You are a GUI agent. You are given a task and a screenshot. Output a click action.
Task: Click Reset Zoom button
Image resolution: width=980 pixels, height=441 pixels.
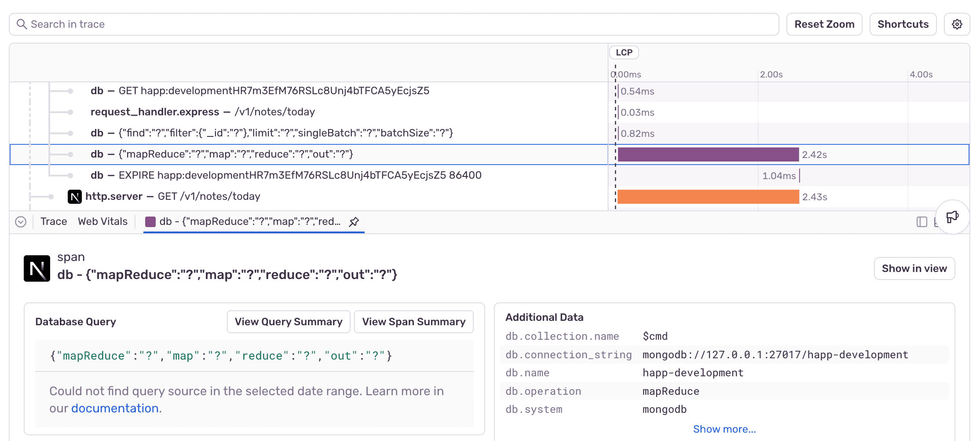point(824,24)
